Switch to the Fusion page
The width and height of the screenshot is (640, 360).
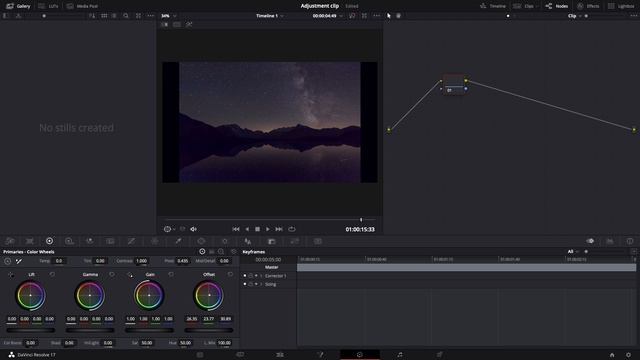coord(320,355)
